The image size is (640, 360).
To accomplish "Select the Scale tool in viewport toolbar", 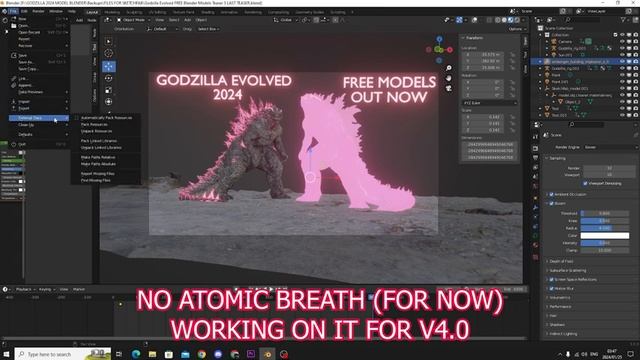I will coord(109,90).
